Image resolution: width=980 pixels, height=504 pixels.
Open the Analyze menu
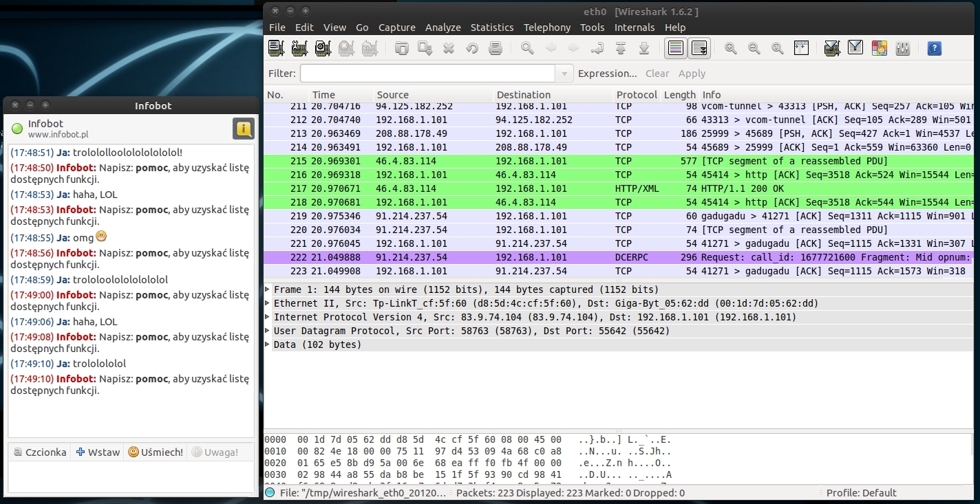(x=443, y=28)
